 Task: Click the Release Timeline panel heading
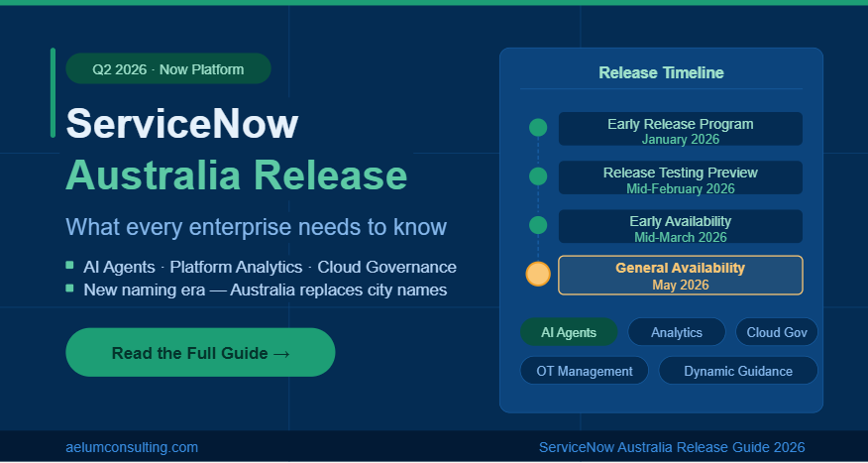(x=662, y=72)
